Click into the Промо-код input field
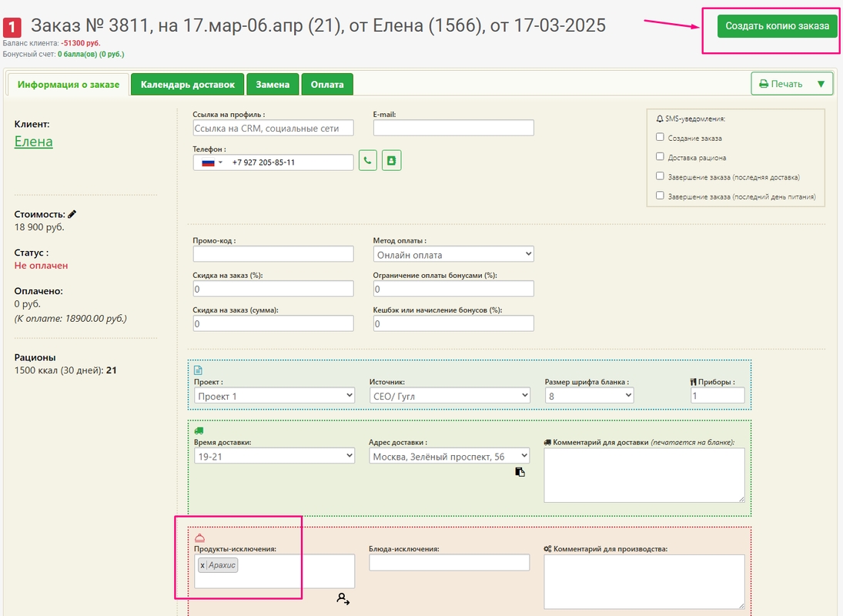Viewport: 843px width, 616px height. point(273,254)
